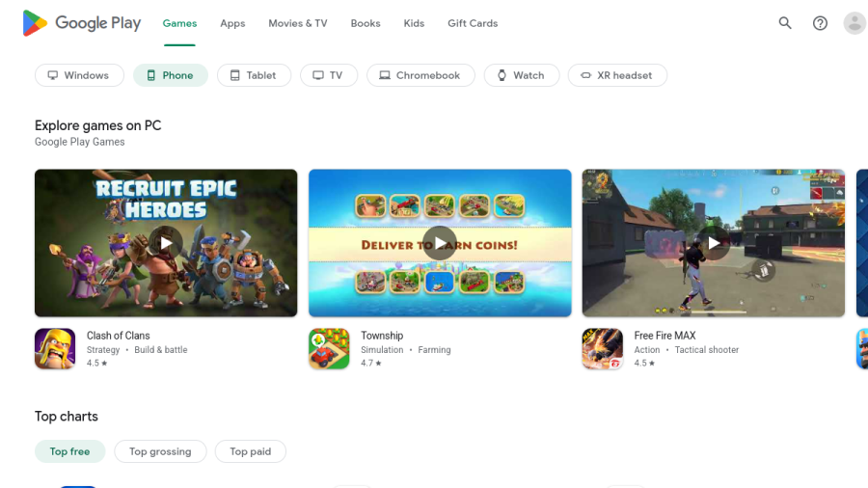The height and width of the screenshot is (488, 868).
Task: Play the Clash of Clans video preview
Action: (x=166, y=243)
